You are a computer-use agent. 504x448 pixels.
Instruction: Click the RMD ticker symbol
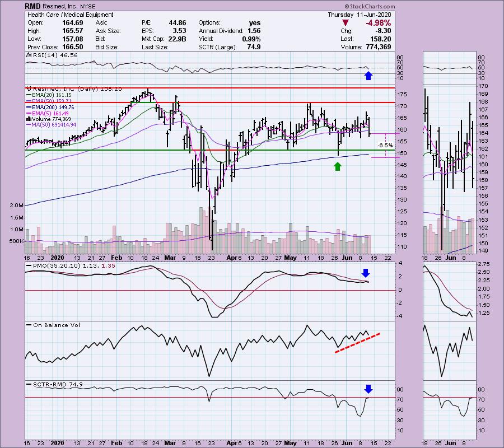click(x=32, y=6)
